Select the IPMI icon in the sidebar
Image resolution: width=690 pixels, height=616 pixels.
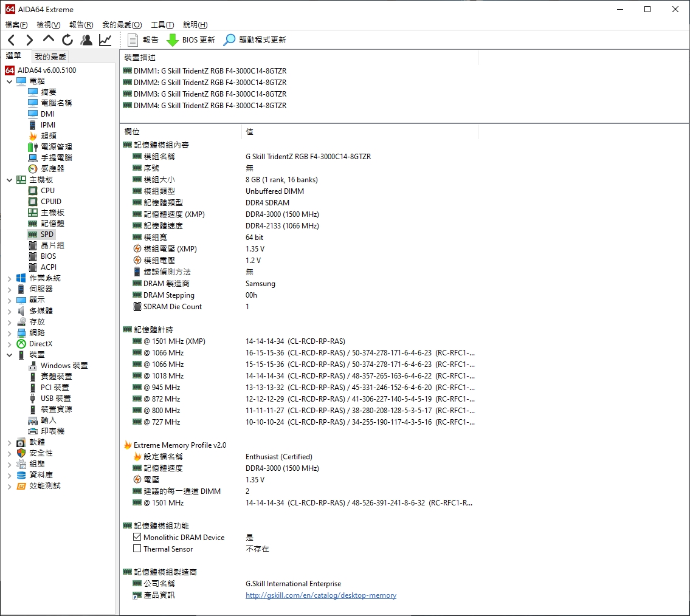click(33, 125)
